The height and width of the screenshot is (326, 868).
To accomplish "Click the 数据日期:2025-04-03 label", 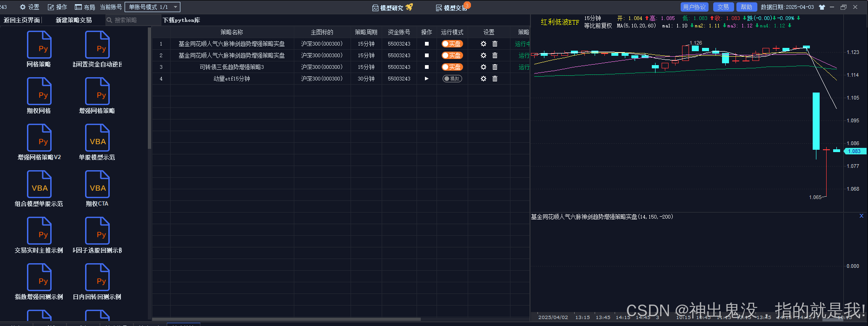I will click(787, 7).
